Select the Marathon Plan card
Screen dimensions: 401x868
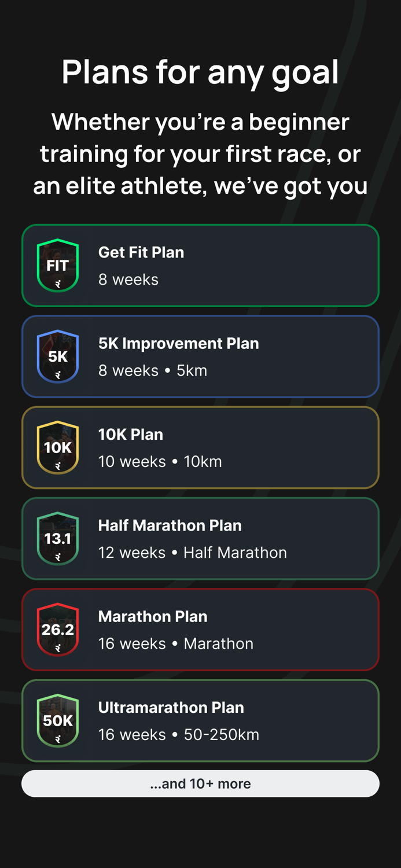tap(200, 629)
